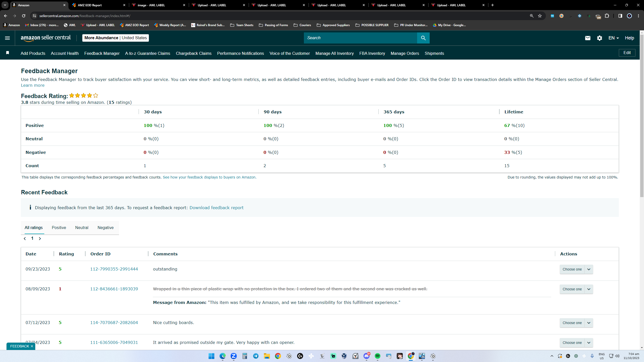644x362 pixels.
Task: Click the page's vertical scrollbar
Action: 642,116
